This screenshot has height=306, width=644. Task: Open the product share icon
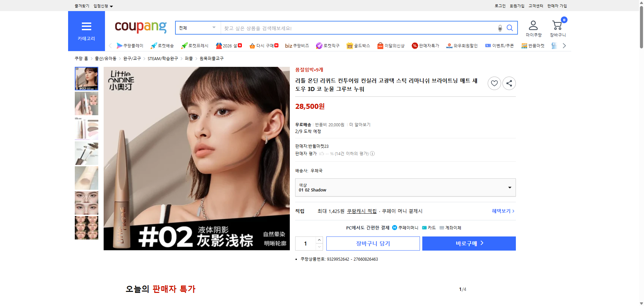point(509,83)
